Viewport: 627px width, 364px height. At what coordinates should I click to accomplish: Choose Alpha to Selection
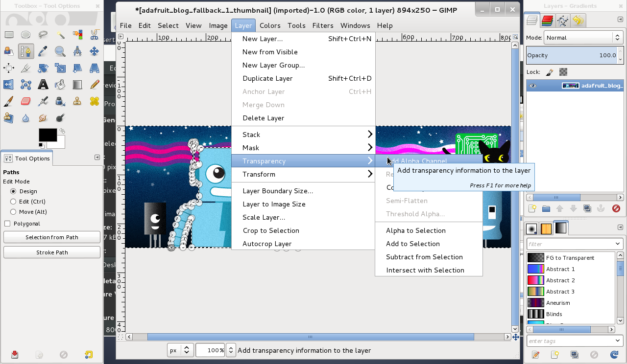(x=429, y=230)
